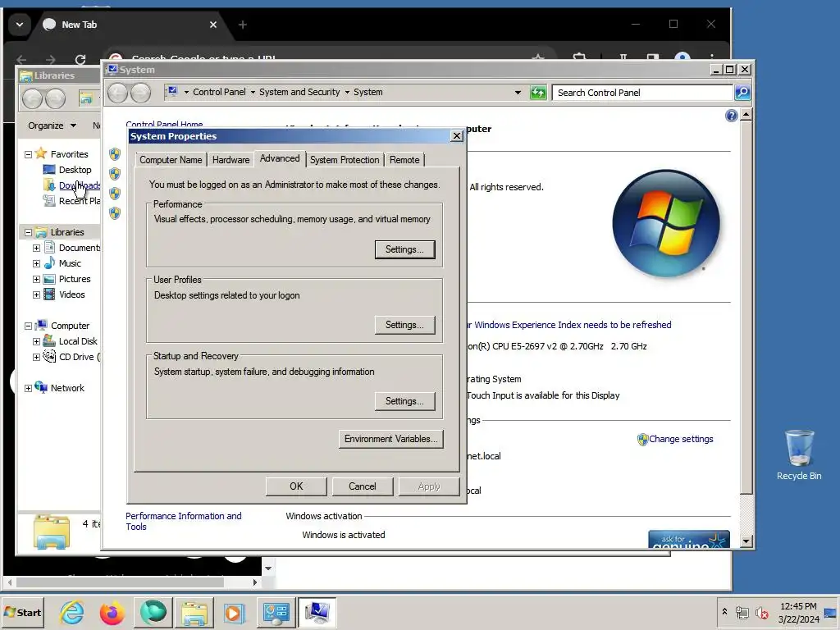840x630 pixels.
Task: Click the Search Control Panel field
Action: tap(642, 93)
